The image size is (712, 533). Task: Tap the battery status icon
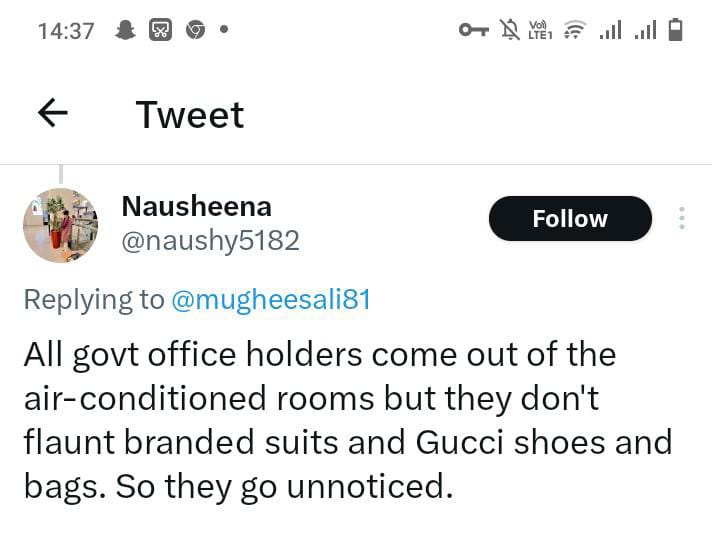[676, 31]
